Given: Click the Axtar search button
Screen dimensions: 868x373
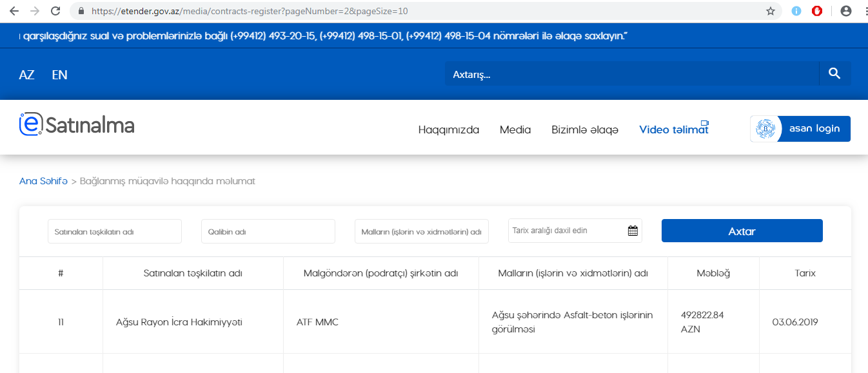Looking at the screenshot, I should [x=742, y=231].
